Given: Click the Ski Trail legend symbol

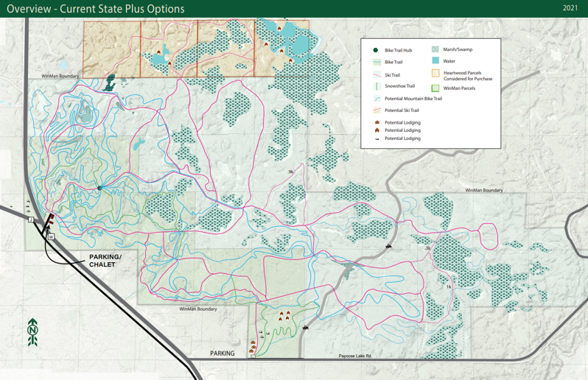Looking at the screenshot, I should (x=377, y=75).
